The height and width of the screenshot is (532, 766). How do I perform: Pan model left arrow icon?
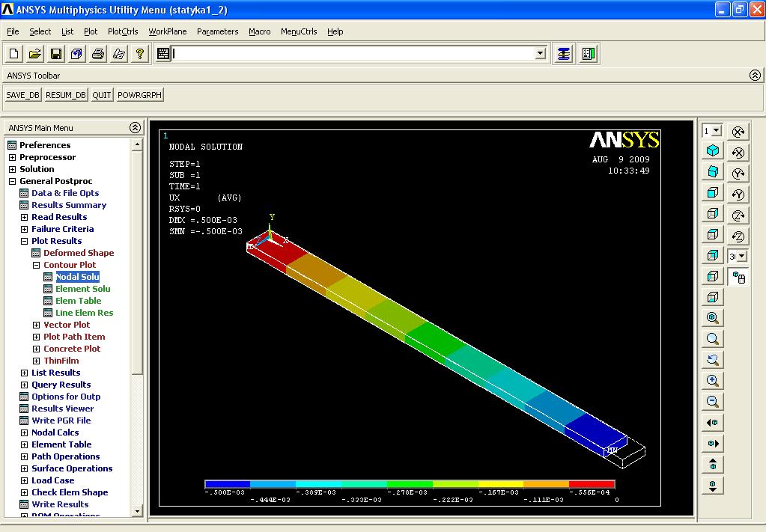pos(713,423)
